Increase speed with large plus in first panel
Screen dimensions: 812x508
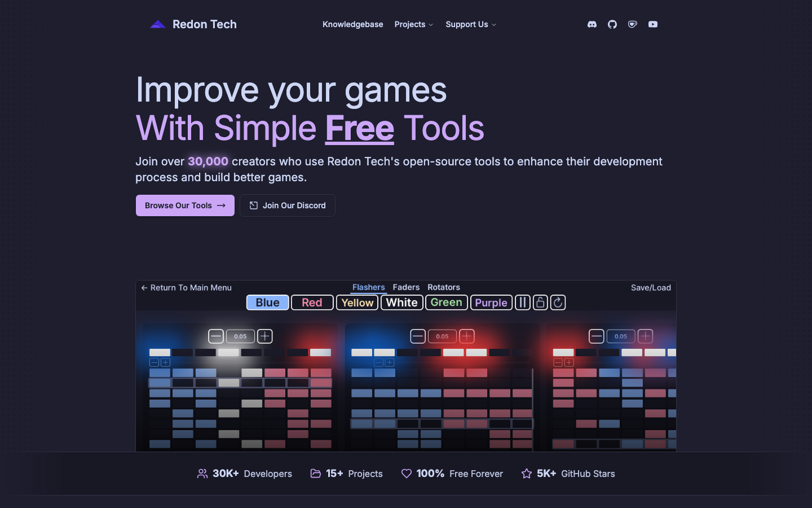tap(265, 336)
